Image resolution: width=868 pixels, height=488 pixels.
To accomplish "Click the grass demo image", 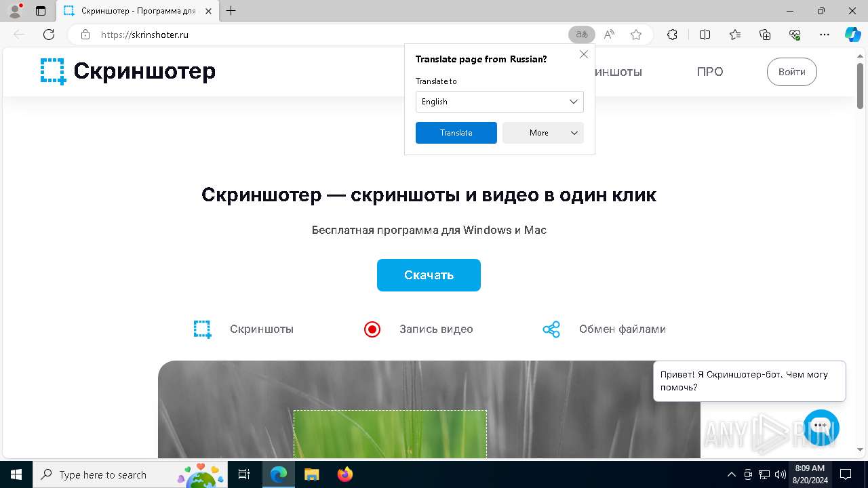I will [x=429, y=409].
